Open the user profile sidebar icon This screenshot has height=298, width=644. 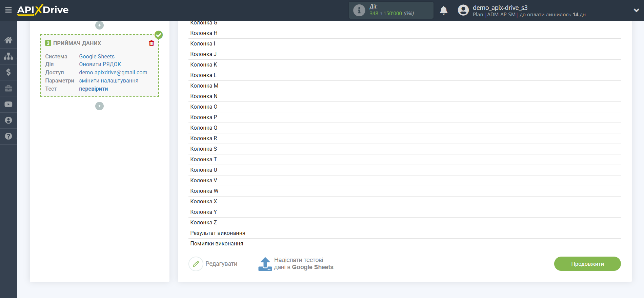click(x=8, y=120)
